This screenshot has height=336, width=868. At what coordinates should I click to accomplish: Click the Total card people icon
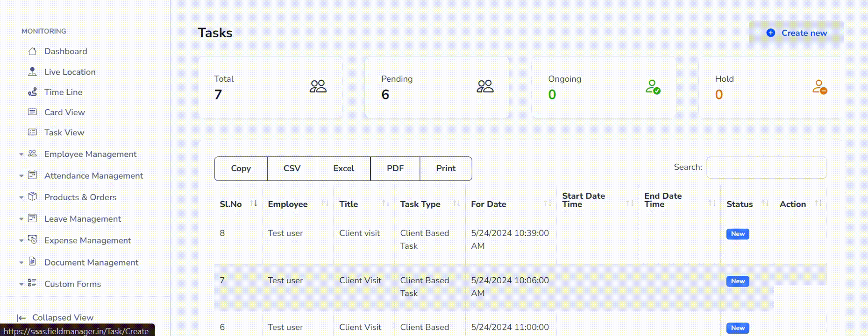318,86
